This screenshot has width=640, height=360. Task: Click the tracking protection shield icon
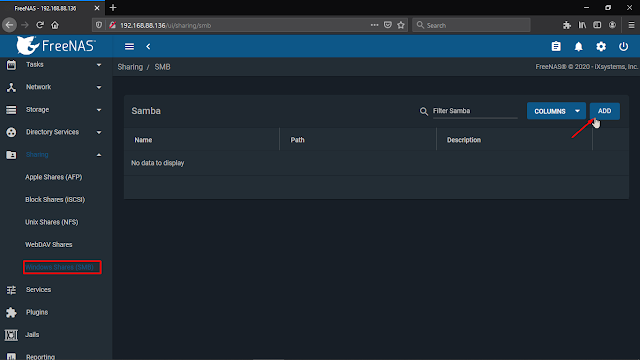click(x=99, y=25)
